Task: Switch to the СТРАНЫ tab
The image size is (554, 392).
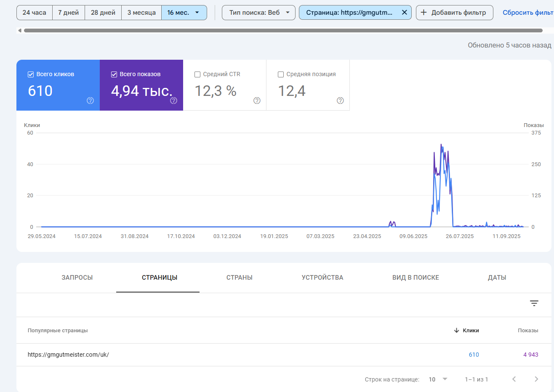Action: click(x=240, y=278)
